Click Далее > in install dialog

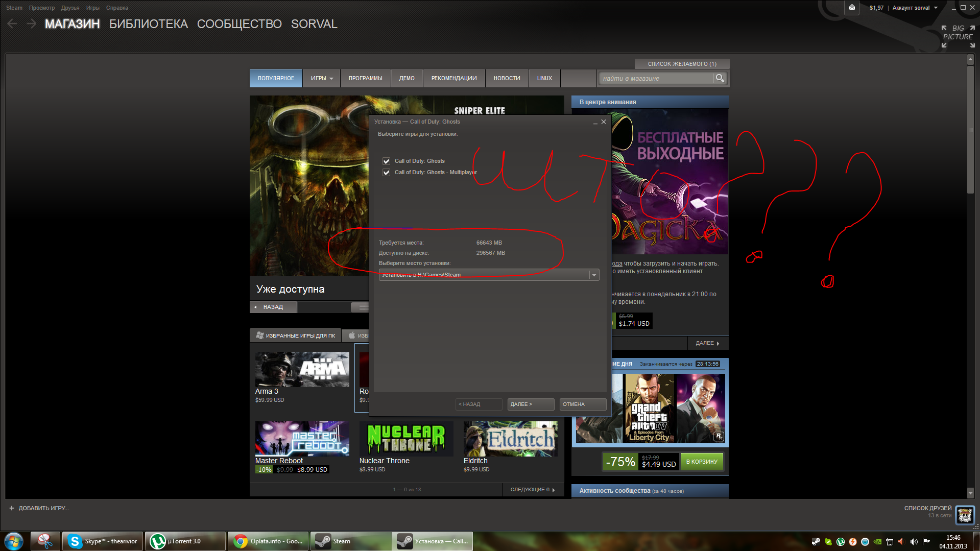[531, 404]
